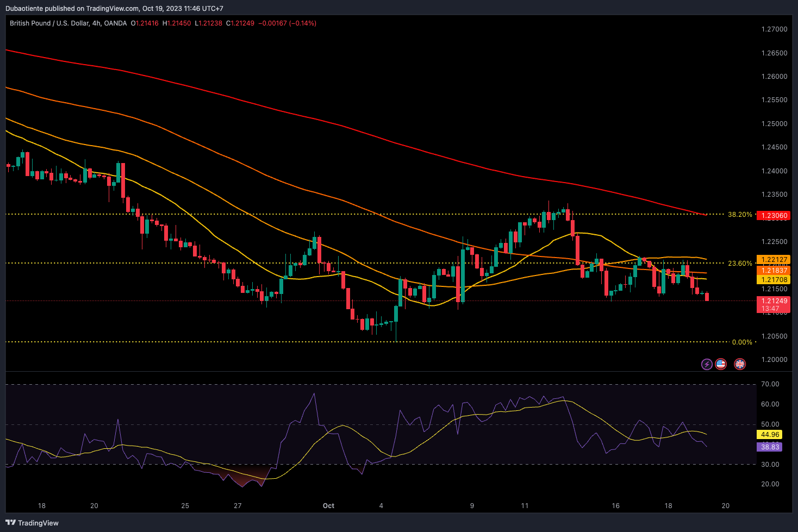Click the RSI 30.00 scale label
Viewport: 798px width, 532px height.
point(770,465)
